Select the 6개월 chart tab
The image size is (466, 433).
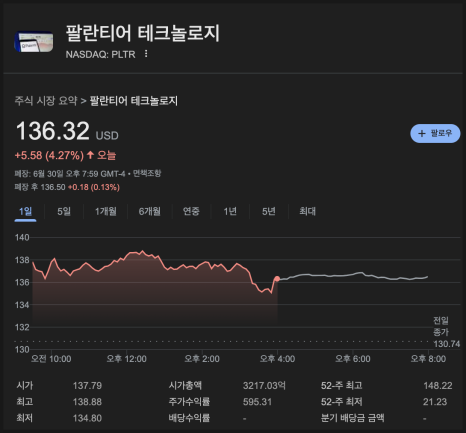(x=150, y=211)
